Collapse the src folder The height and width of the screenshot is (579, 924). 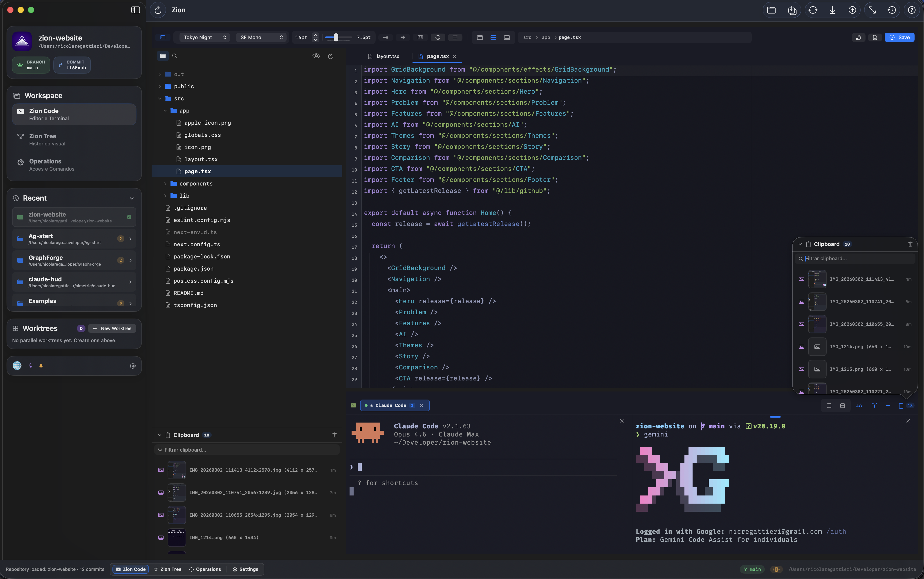159,99
